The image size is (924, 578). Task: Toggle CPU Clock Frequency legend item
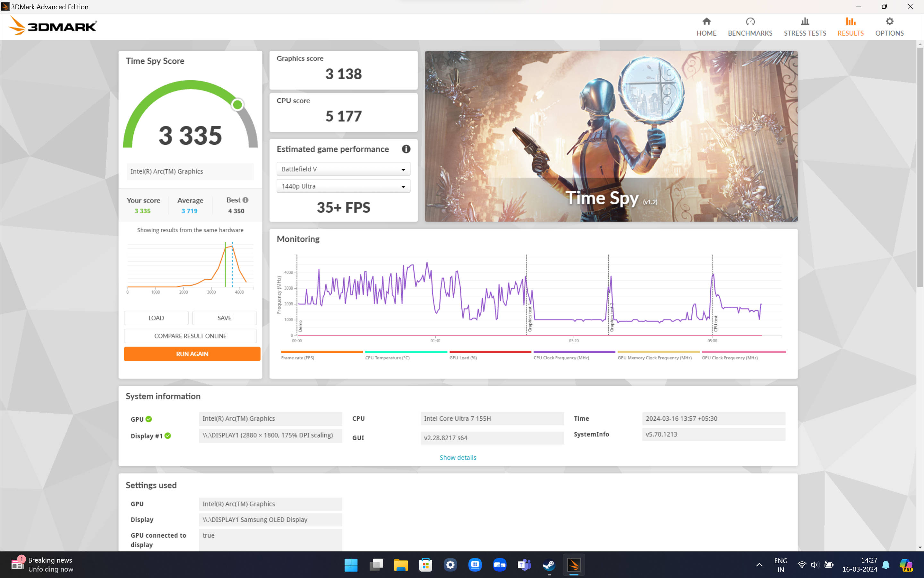click(x=574, y=355)
